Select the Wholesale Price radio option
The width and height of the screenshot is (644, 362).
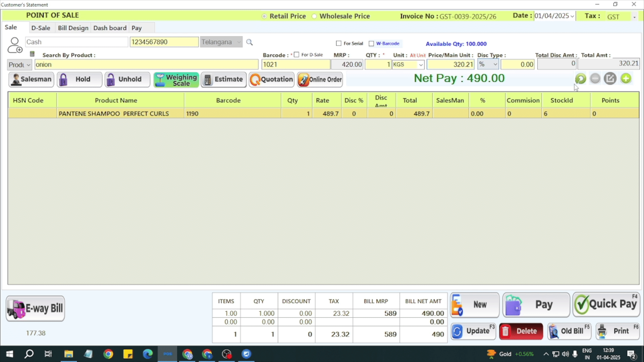[x=314, y=16]
